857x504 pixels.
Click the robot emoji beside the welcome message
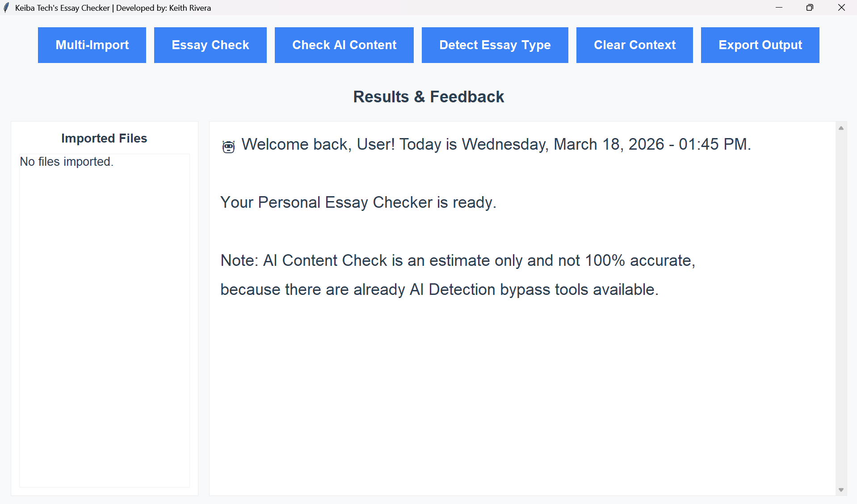[227, 146]
